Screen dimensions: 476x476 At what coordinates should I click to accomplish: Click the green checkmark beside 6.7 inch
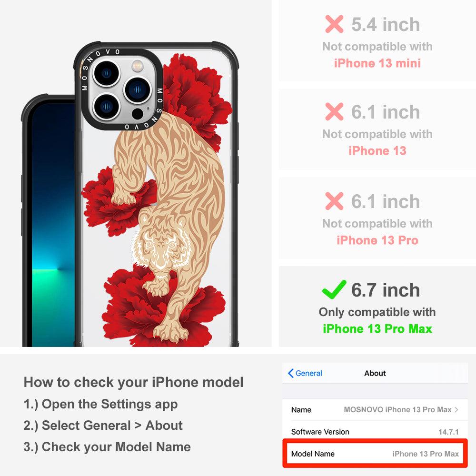point(334,289)
